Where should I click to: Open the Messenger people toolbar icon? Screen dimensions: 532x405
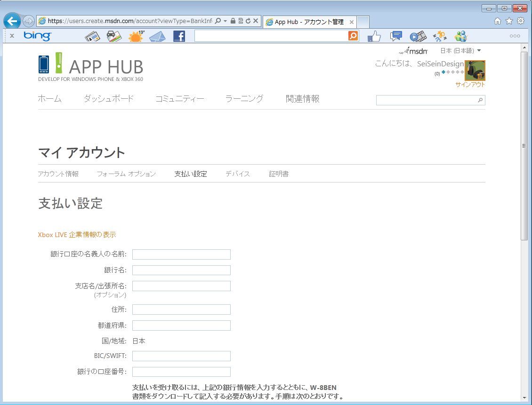(461, 36)
